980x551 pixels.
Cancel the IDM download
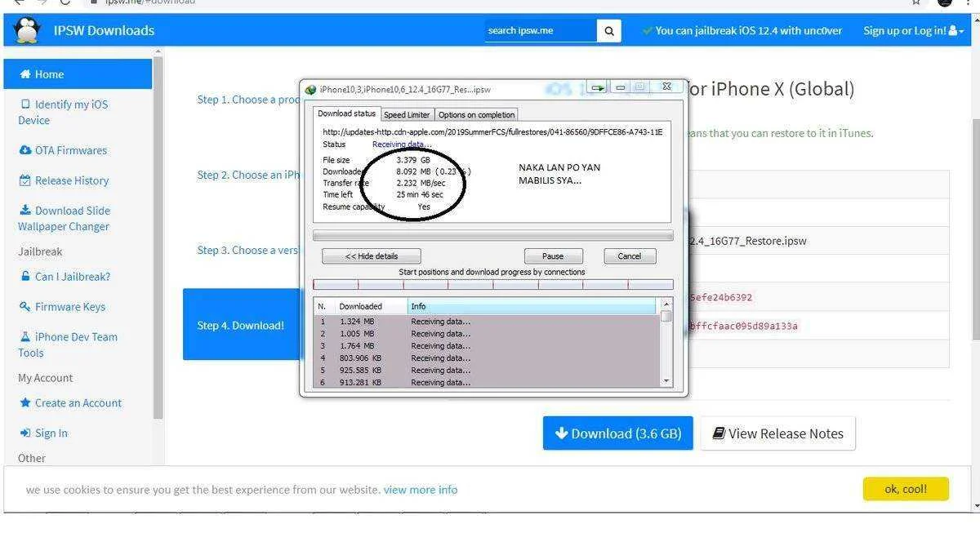coord(630,256)
